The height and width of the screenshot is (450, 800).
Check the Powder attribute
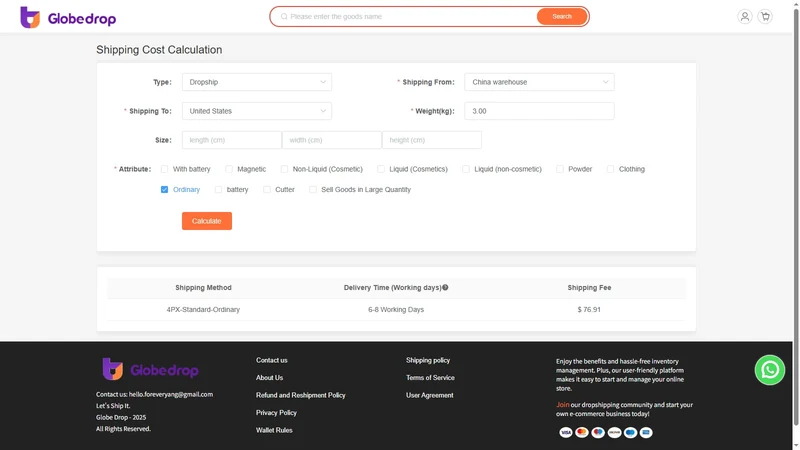[x=560, y=169]
